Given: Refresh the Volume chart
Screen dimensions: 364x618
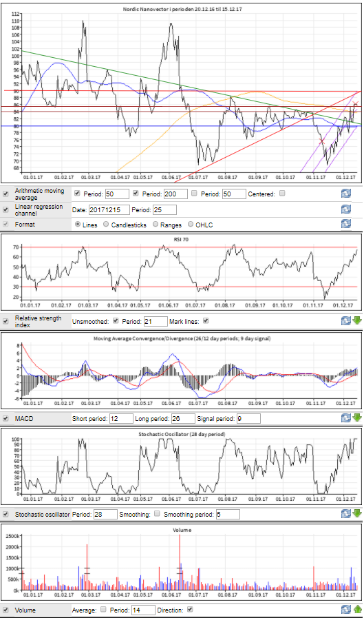Looking at the screenshot, I should click(x=345, y=609).
